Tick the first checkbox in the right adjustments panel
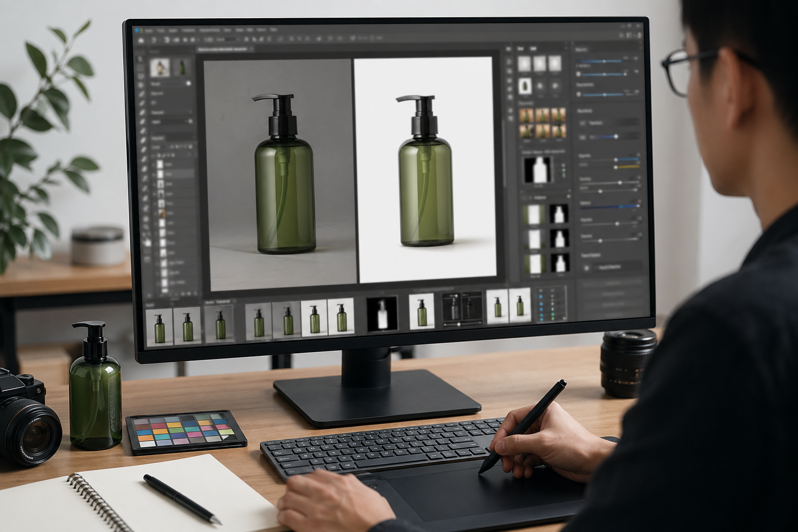The width and height of the screenshot is (798, 532). point(582,123)
